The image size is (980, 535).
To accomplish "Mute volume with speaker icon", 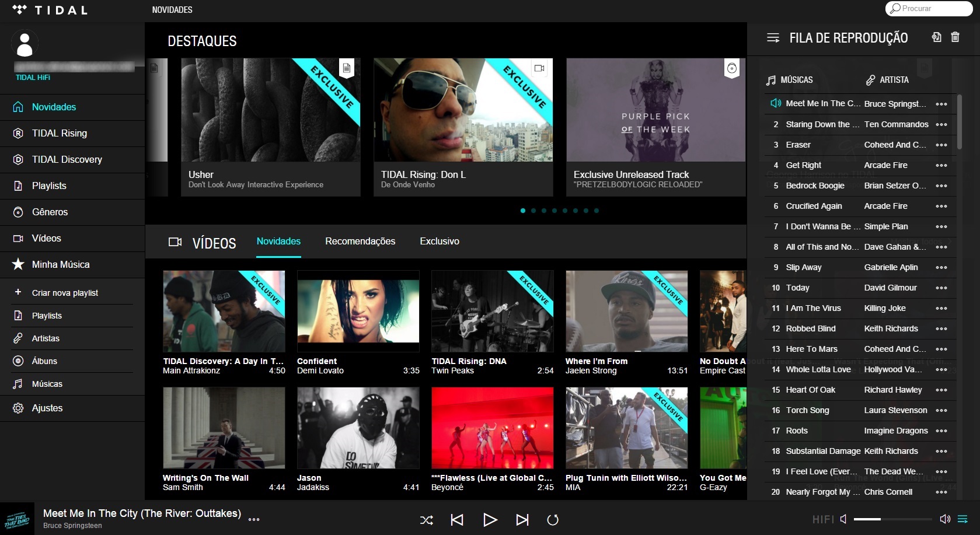I will pyautogui.click(x=843, y=519).
